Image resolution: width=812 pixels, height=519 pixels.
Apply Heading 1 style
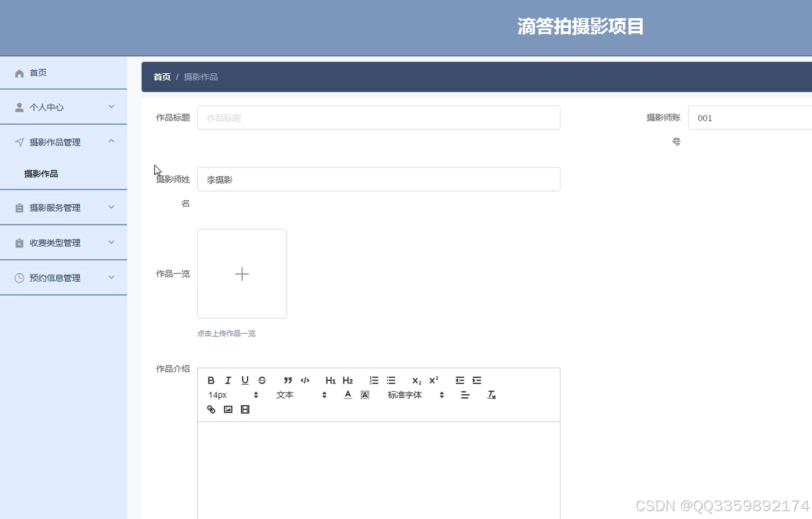tap(331, 380)
